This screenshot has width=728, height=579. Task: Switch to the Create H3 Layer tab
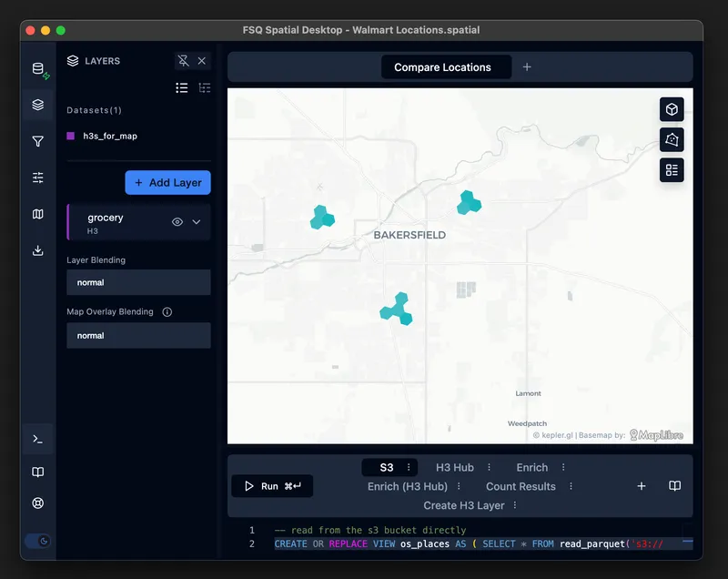463,505
